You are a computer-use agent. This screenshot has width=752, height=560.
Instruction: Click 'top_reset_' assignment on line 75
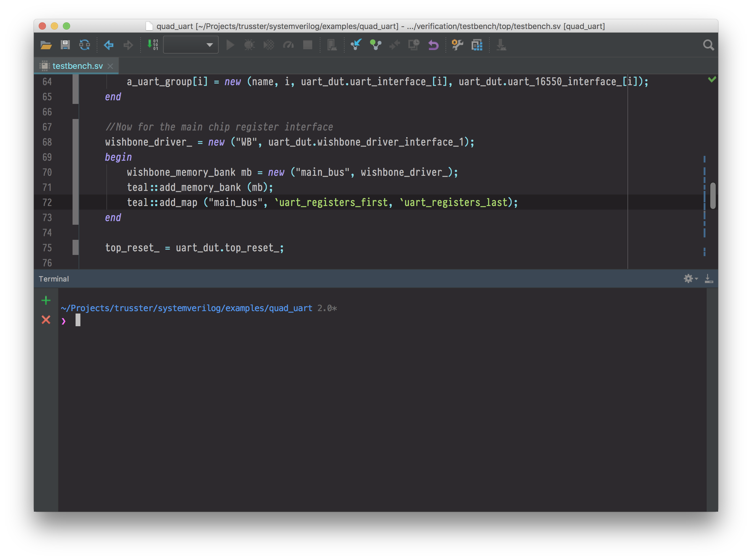tap(194, 248)
